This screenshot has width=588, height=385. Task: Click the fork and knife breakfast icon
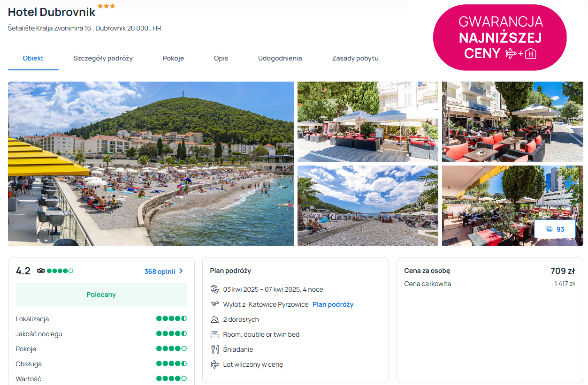215,349
